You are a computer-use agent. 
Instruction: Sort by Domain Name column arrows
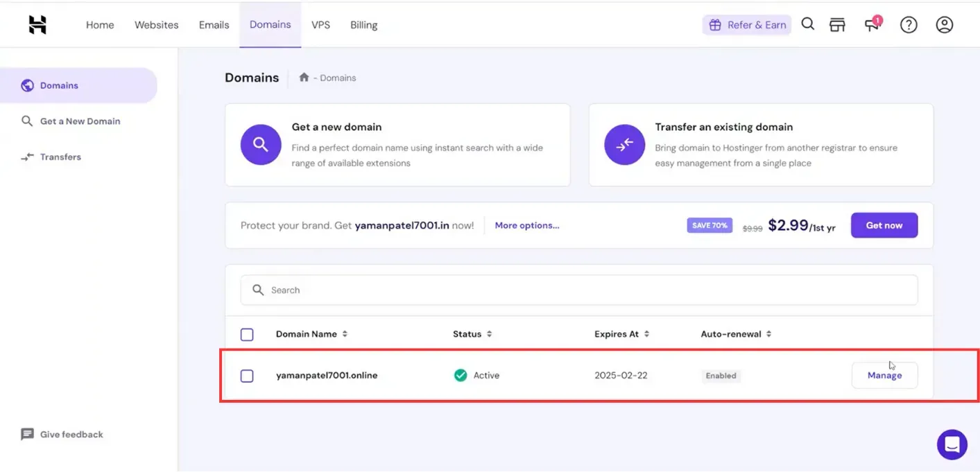345,334
